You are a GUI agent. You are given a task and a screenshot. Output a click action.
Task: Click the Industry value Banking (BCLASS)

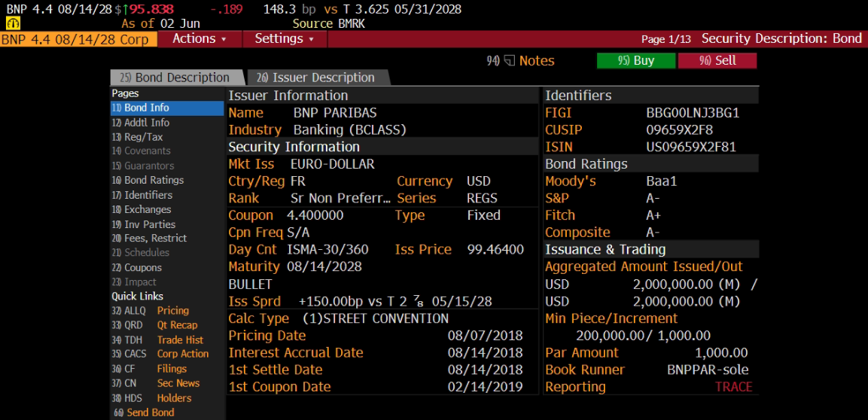350,131
